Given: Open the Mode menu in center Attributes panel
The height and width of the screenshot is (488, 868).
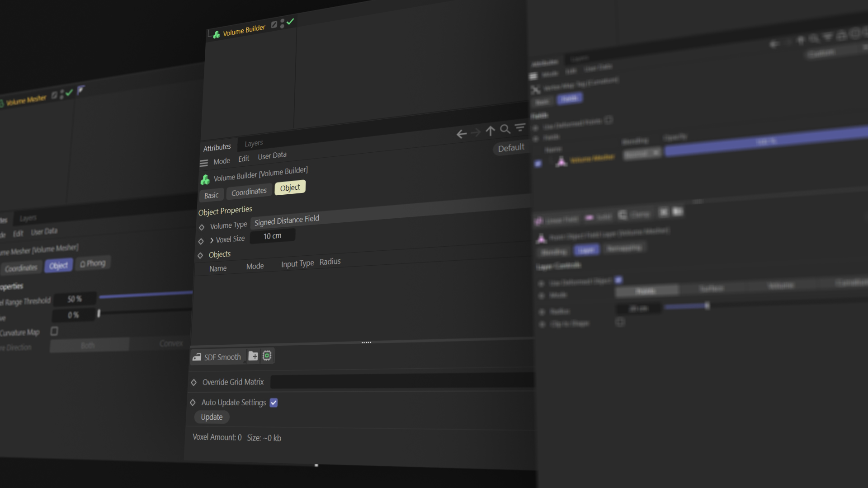Looking at the screenshot, I should [222, 161].
